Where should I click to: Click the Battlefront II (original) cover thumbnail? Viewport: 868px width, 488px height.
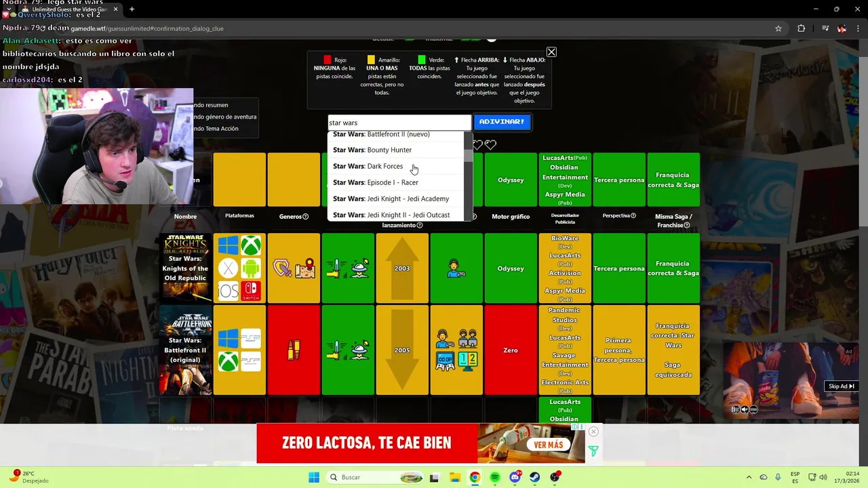[185, 350]
